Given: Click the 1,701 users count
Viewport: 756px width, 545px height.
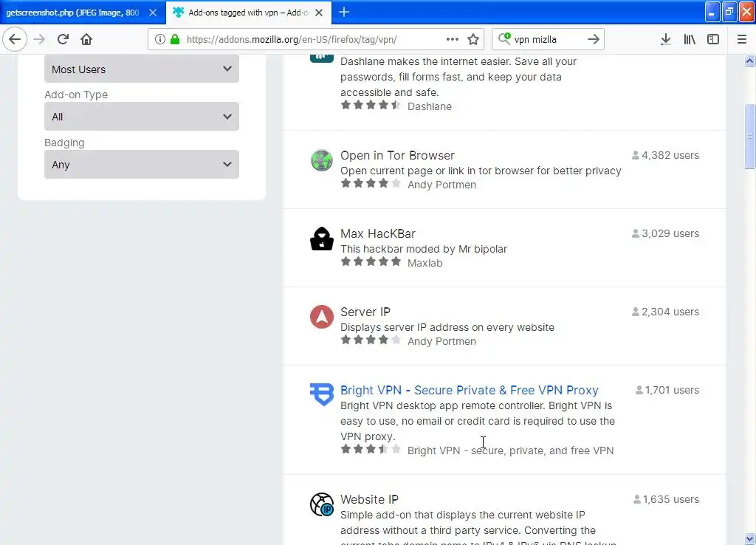Looking at the screenshot, I should 667,390.
